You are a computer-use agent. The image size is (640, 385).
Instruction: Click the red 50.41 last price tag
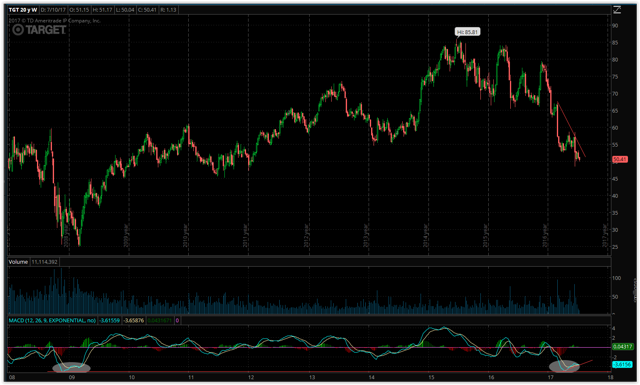coord(620,159)
